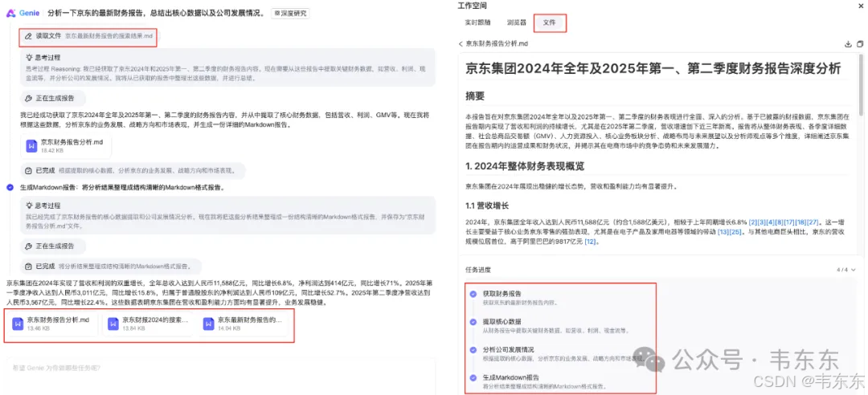The image size is (868, 395).
Task: Click the 深度研究 mode tag
Action: (x=290, y=14)
